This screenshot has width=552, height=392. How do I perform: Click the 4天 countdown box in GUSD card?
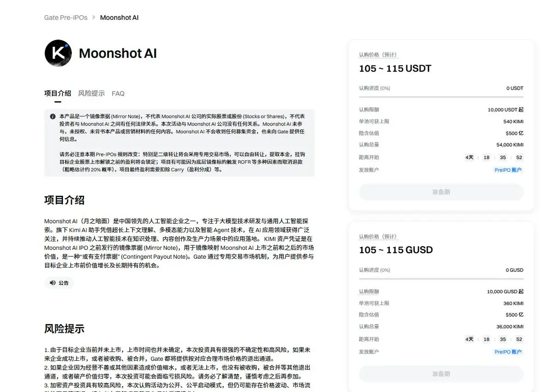tap(469, 339)
